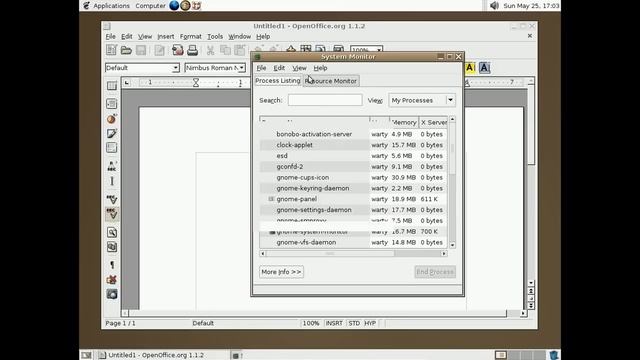640x360 pixels.
Task: Open the web browser globe launcher
Action: click(x=174, y=5)
